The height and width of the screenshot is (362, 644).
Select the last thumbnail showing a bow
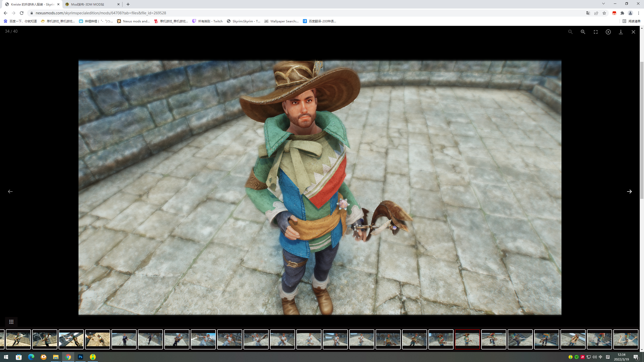click(626, 339)
